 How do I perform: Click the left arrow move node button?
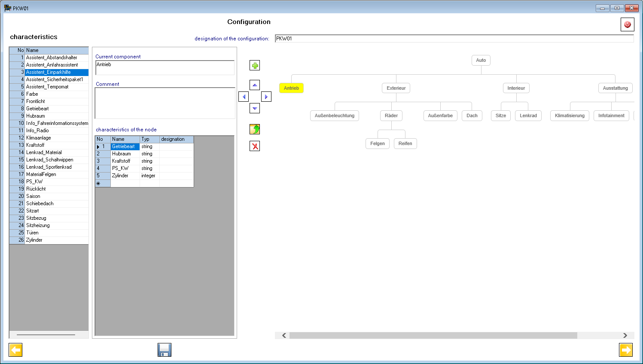[x=244, y=97]
